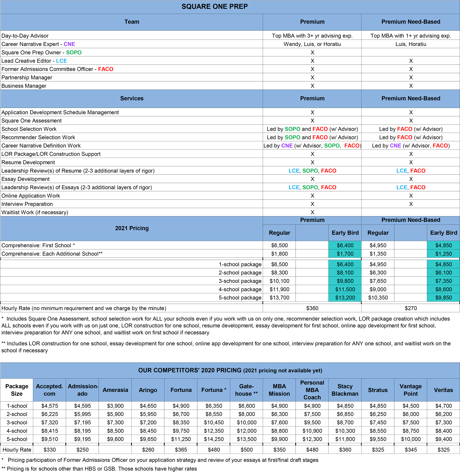Screen dimensions: 460x476
Task: Select the $6,500 Premium Regular first school price
Action: [x=279, y=245]
